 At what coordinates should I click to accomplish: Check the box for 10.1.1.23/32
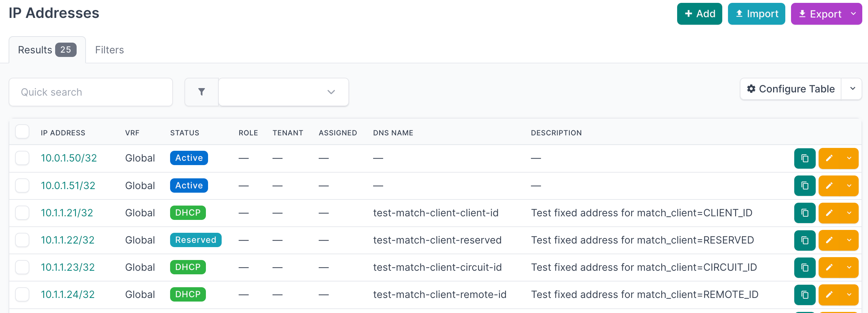(22, 267)
